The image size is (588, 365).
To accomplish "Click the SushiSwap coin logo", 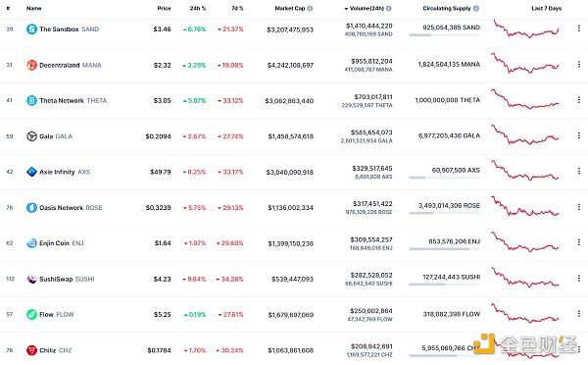I will tap(31, 279).
